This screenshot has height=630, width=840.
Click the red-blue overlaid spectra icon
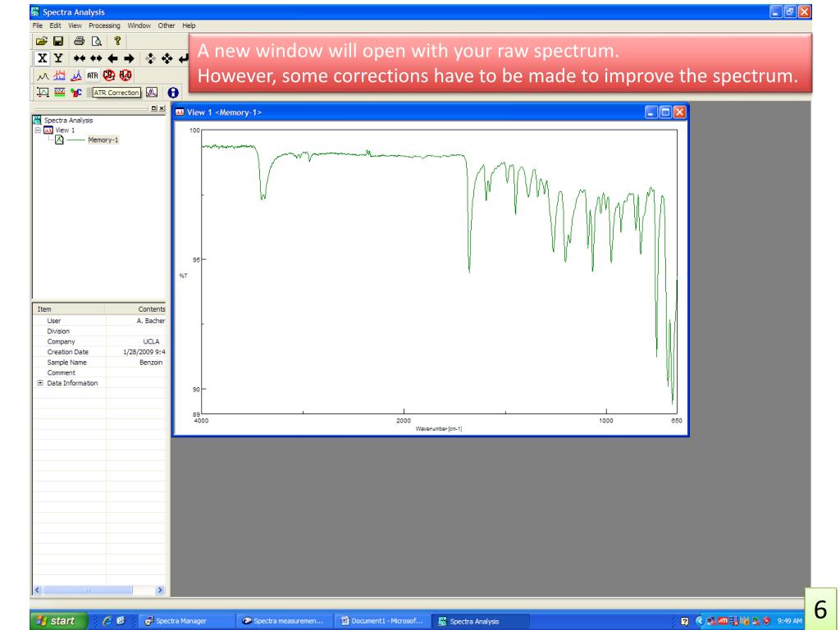(59, 75)
